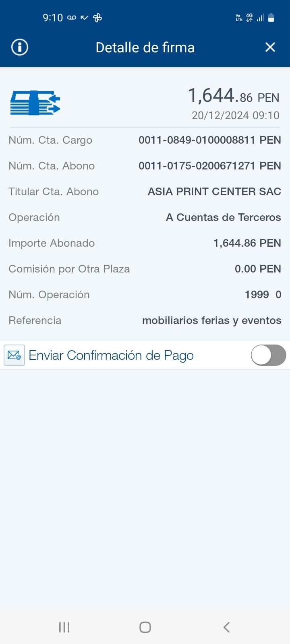Tap the info icon in header
This screenshot has width=290, height=644.
19,47
